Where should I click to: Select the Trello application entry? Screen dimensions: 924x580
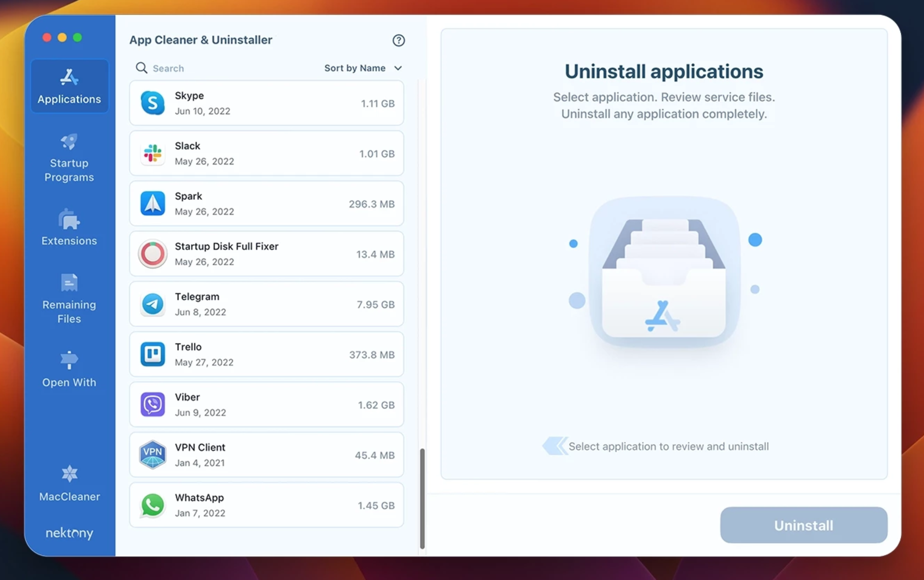[267, 354]
